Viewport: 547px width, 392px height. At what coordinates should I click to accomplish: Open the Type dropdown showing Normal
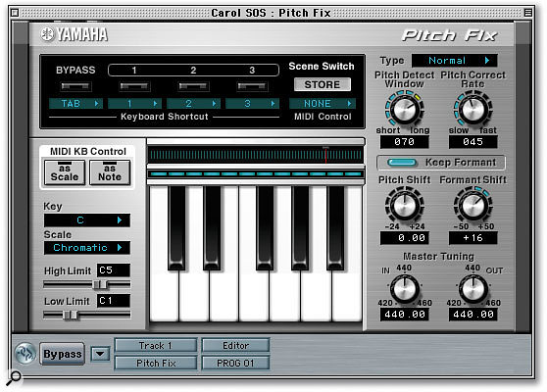455,61
